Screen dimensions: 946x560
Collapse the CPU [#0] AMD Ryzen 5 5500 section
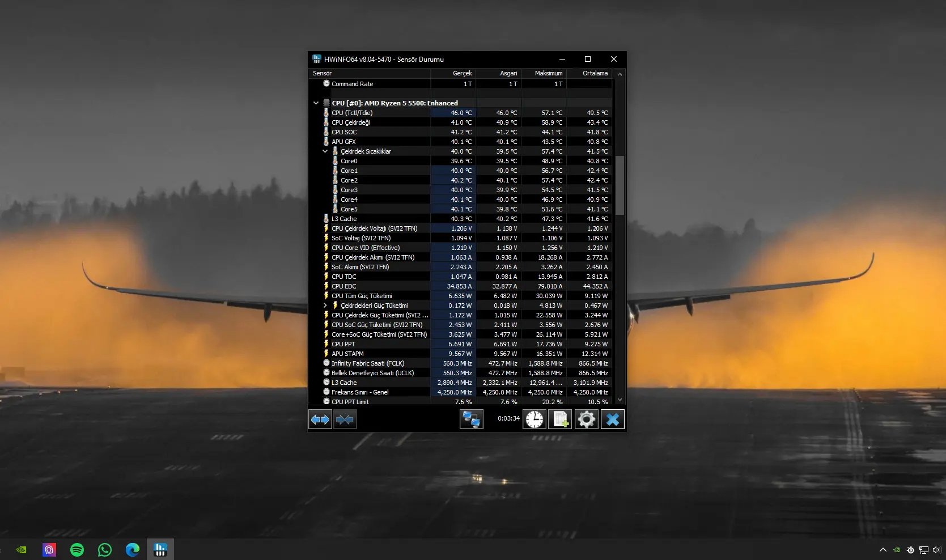click(316, 103)
